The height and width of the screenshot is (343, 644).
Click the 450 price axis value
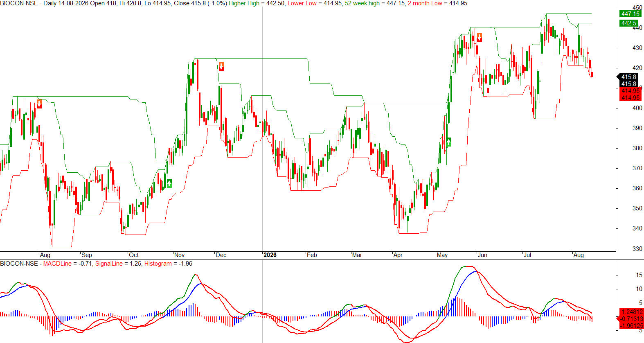point(637,7)
